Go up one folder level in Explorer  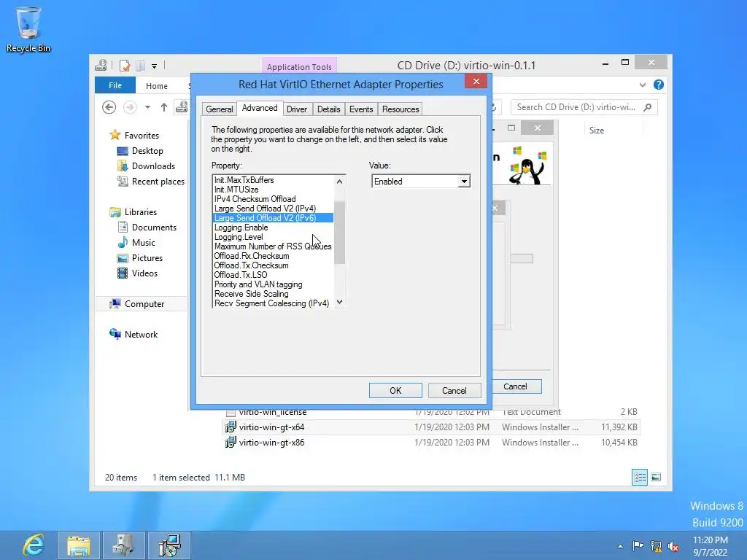coord(164,107)
